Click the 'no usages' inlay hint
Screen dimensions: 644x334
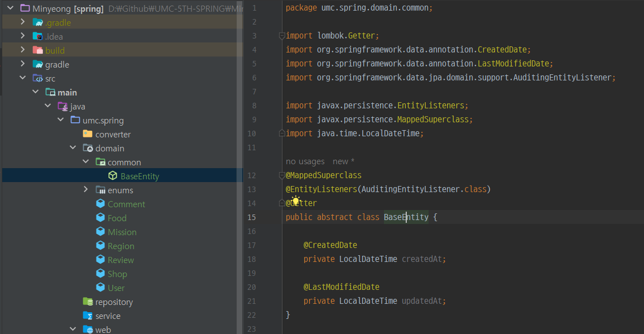click(x=305, y=161)
